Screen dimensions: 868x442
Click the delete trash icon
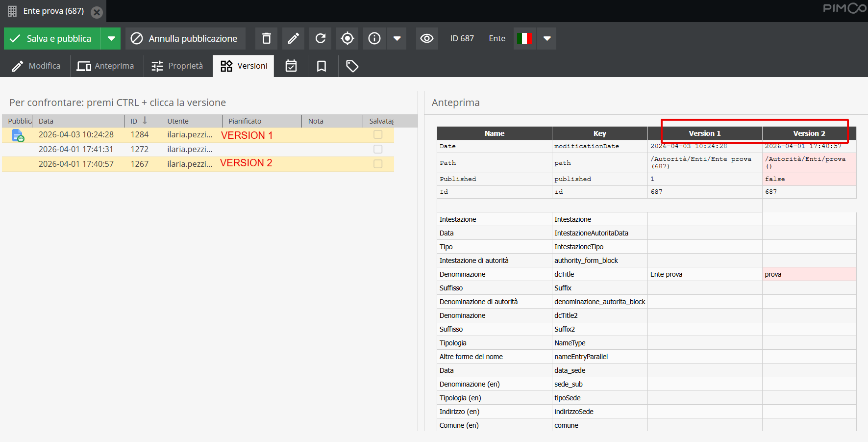(x=266, y=38)
